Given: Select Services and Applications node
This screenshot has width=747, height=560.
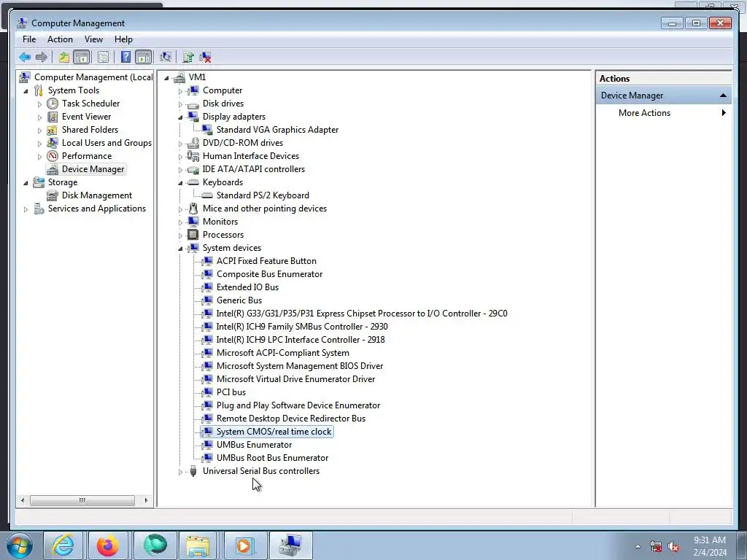Looking at the screenshot, I should [97, 209].
